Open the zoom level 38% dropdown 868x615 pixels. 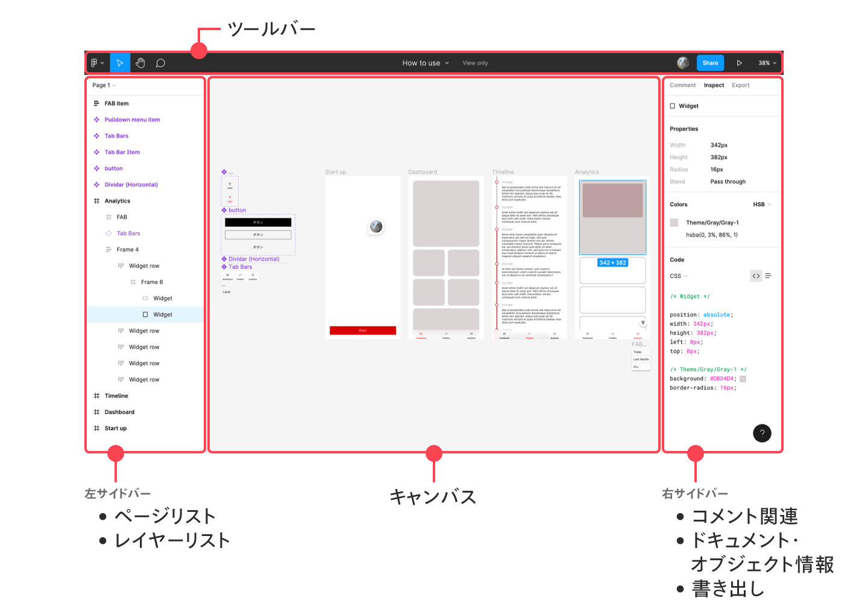click(x=766, y=62)
